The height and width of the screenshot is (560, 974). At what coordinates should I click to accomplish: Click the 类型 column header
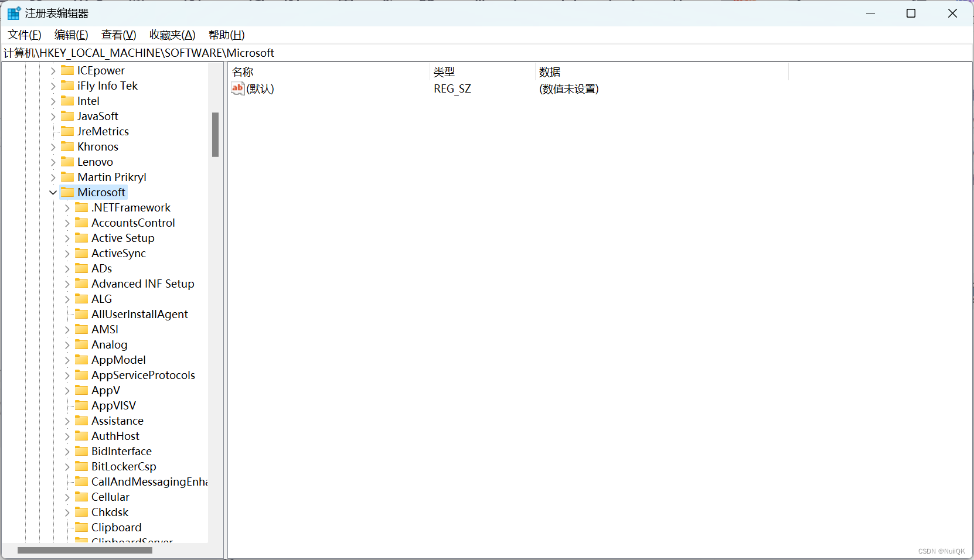pyautogui.click(x=482, y=71)
